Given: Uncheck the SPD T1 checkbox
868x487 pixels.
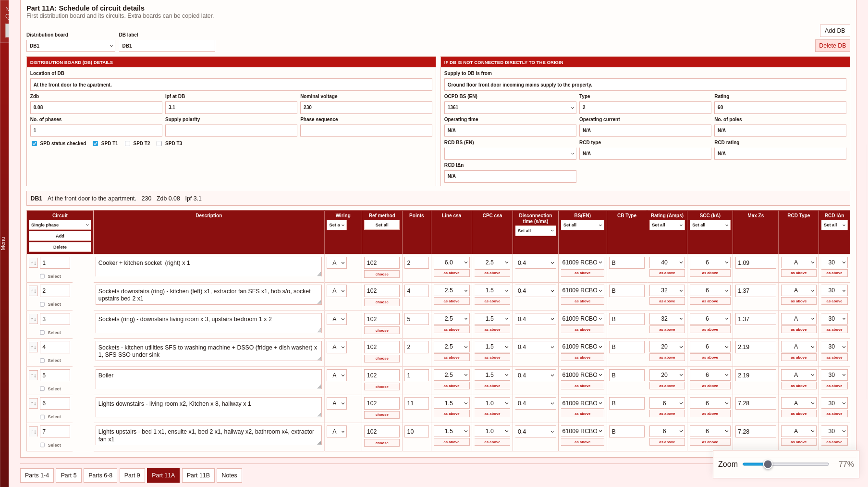Looking at the screenshot, I should (96, 144).
